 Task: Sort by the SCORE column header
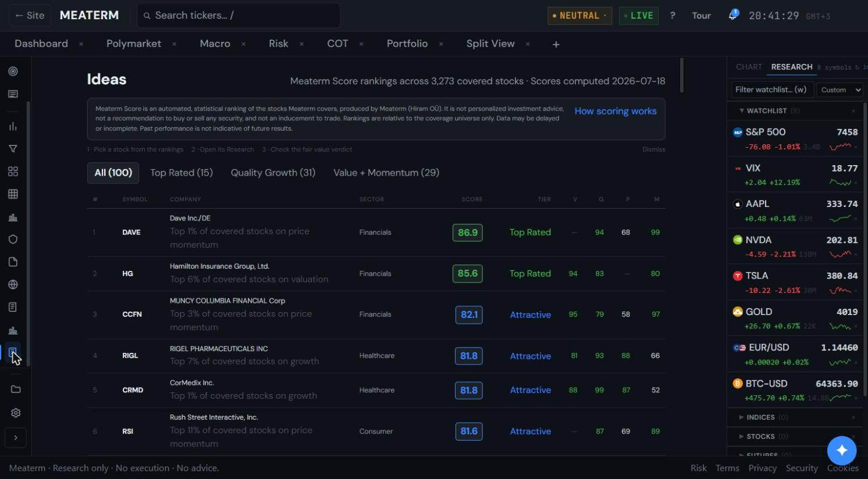[x=472, y=199]
